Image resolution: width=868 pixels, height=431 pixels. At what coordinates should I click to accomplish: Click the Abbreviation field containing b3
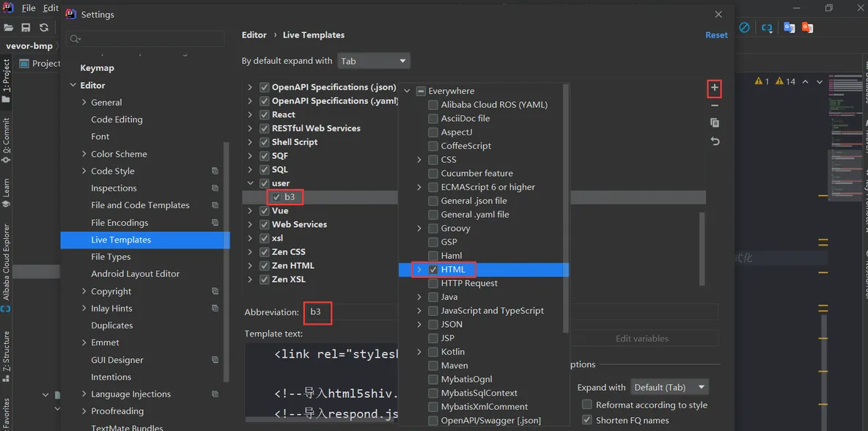pos(510,312)
